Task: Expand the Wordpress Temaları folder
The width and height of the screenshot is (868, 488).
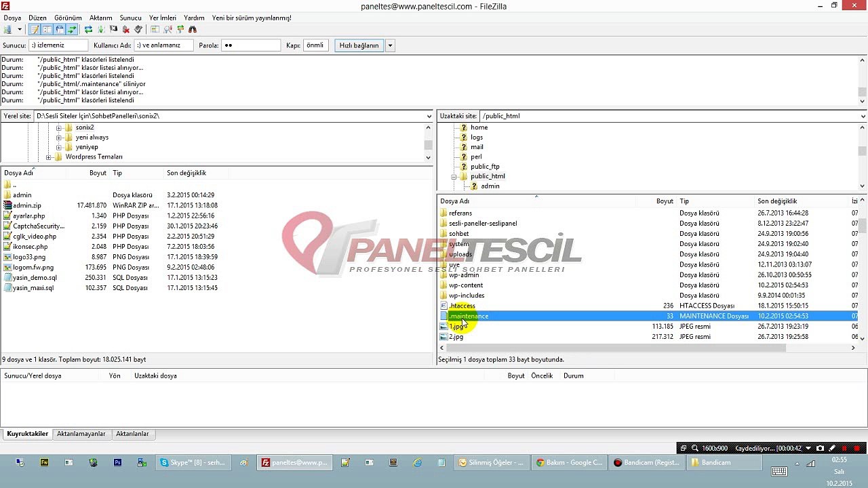Action: 49,157
